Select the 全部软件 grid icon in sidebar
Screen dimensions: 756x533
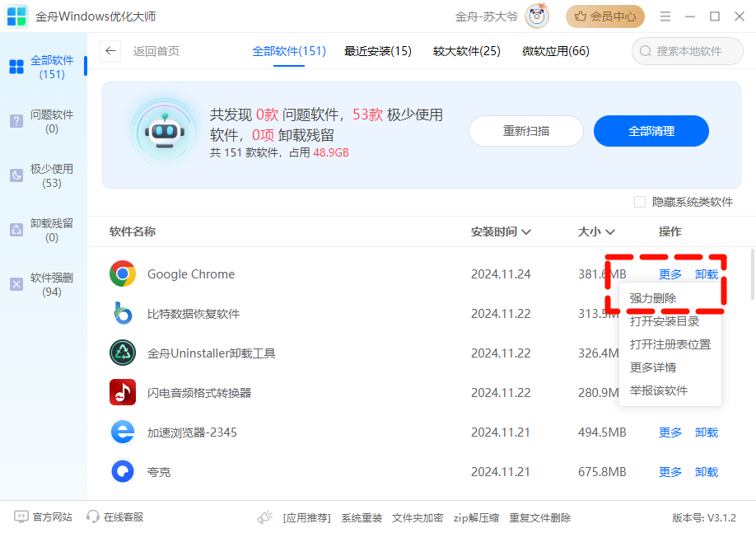point(16,67)
